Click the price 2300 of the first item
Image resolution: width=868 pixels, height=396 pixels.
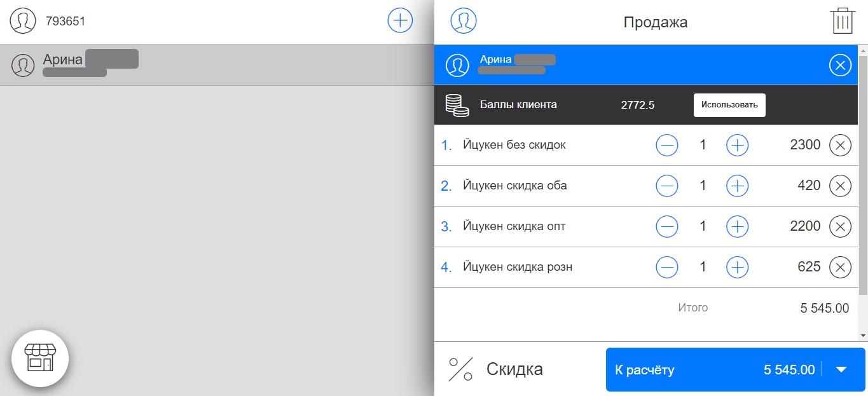pyautogui.click(x=805, y=146)
